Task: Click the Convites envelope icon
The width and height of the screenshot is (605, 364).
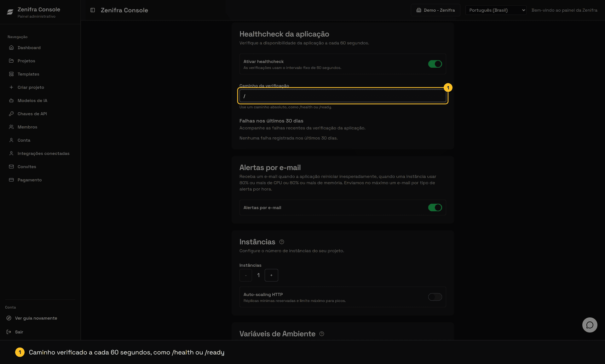Action: [x=11, y=167]
